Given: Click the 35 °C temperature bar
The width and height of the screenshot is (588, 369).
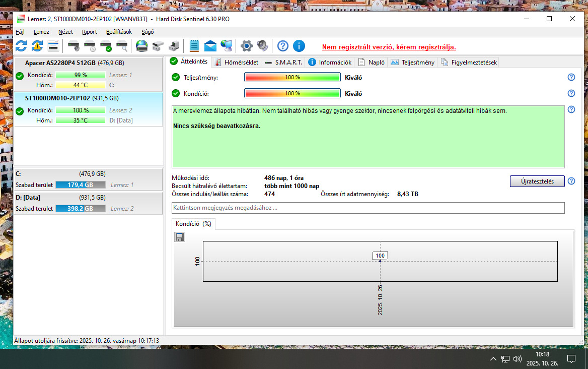Looking at the screenshot, I should (x=80, y=120).
